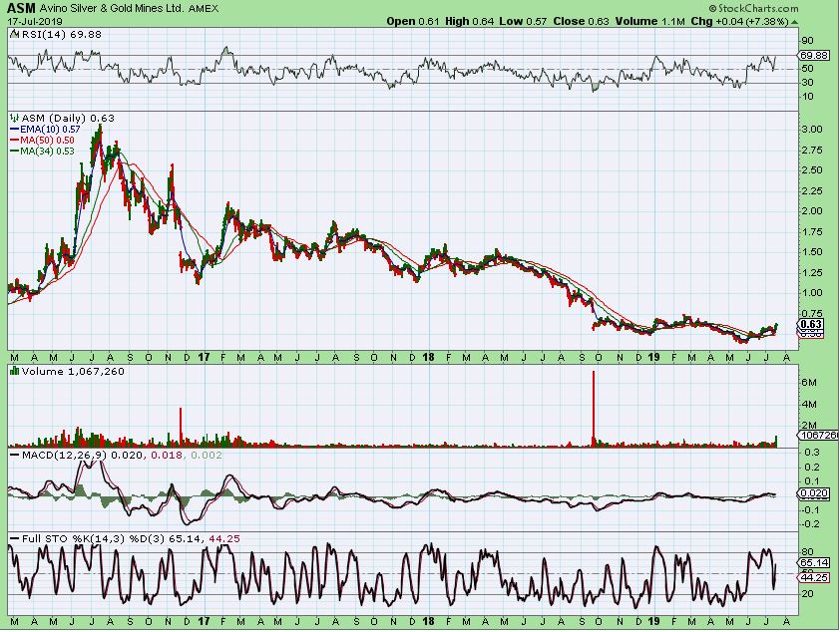Click the green MA(34) legend marker
The height and width of the screenshot is (632, 840).
15,151
